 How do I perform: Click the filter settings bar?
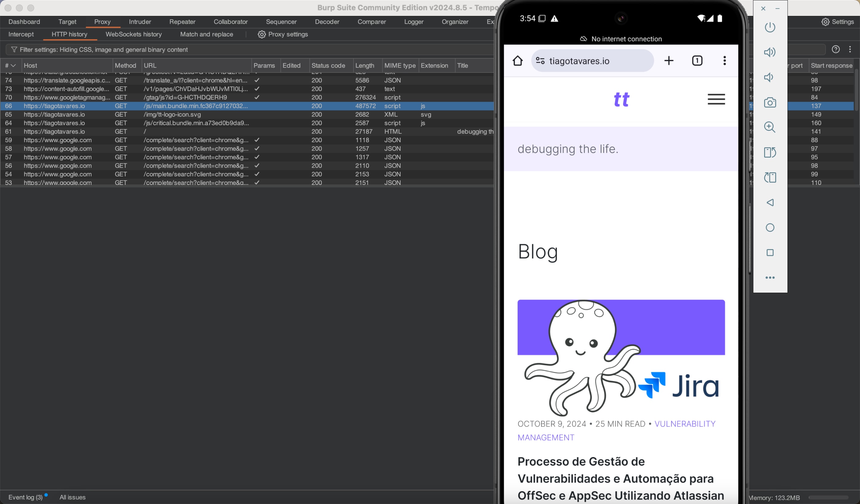click(104, 50)
